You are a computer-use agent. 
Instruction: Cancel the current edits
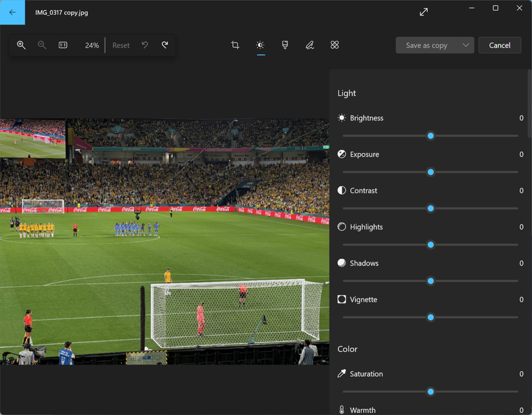500,45
